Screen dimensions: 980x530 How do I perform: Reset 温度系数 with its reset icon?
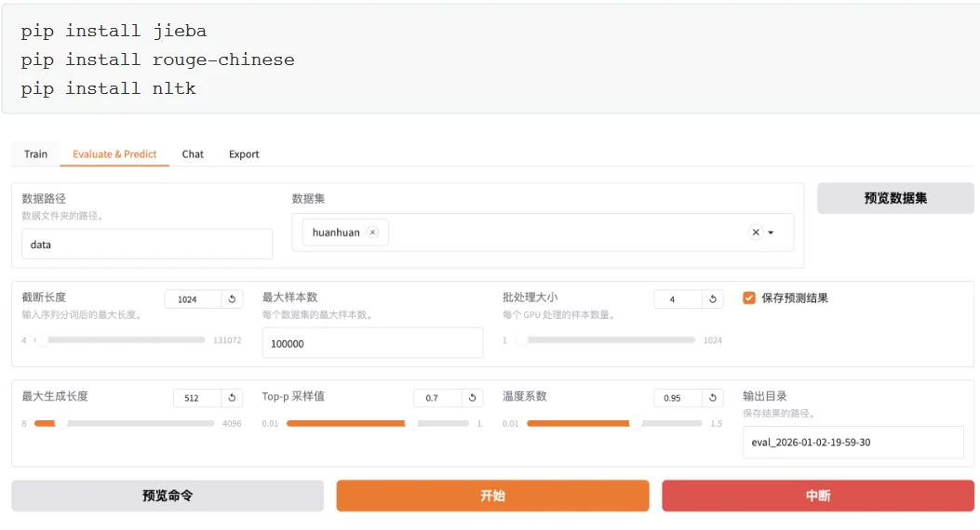713,398
